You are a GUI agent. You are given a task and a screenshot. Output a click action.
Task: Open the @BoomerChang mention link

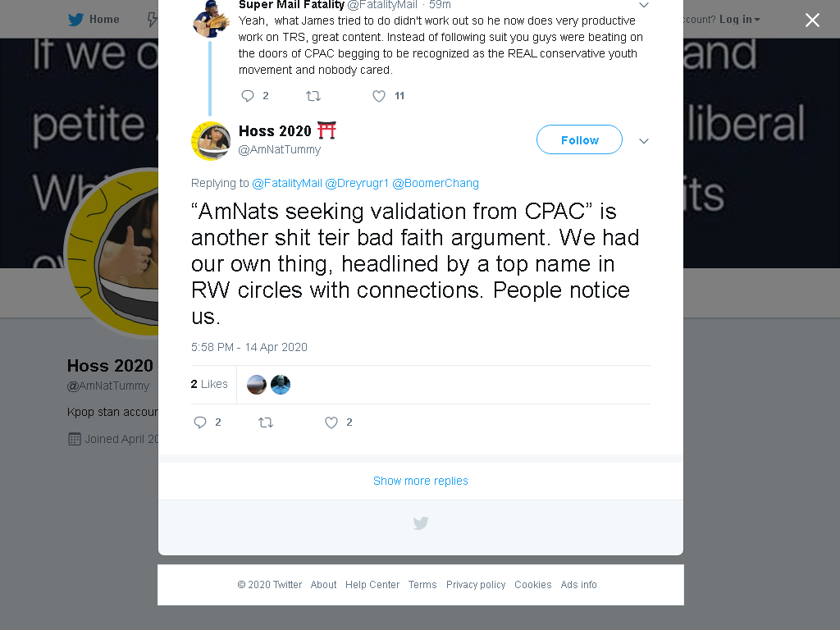[436, 183]
